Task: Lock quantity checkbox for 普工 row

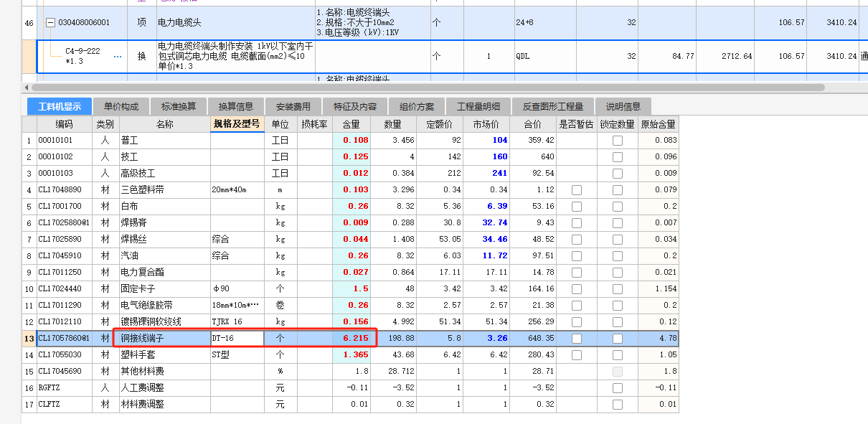Action: (x=618, y=140)
